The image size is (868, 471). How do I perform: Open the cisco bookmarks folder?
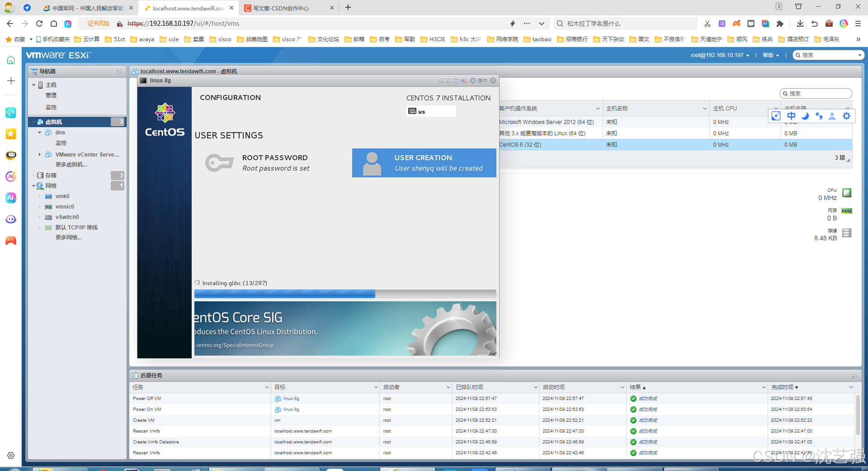pos(220,39)
